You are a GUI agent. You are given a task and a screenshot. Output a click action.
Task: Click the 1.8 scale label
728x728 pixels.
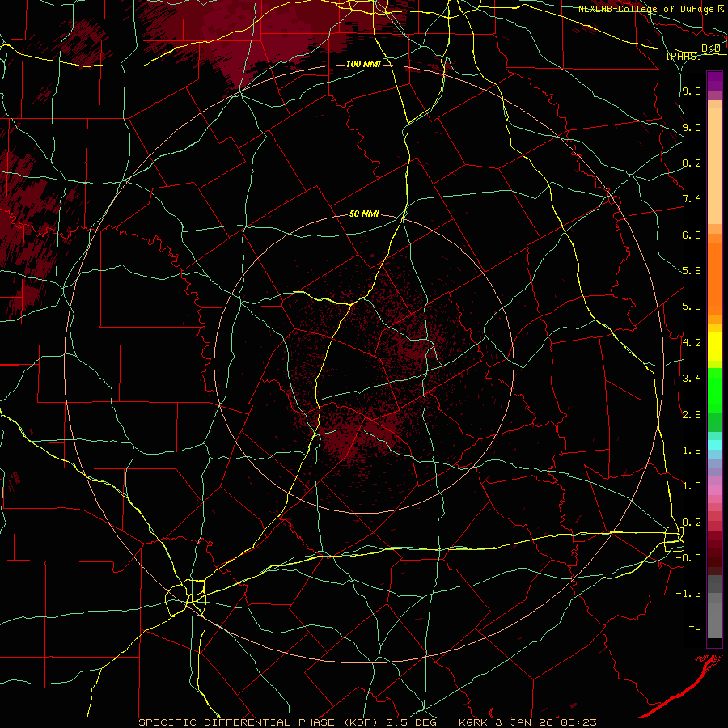[692, 451]
